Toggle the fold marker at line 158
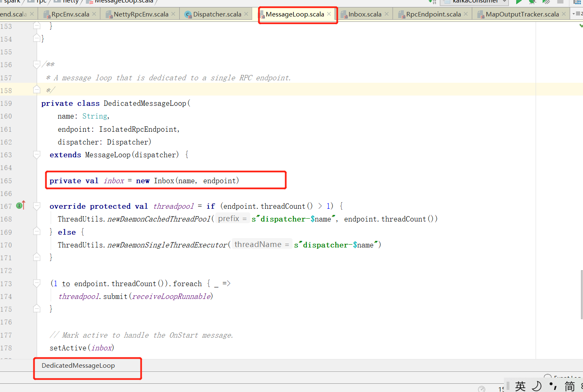This screenshot has height=392, width=583. click(x=37, y=90)
